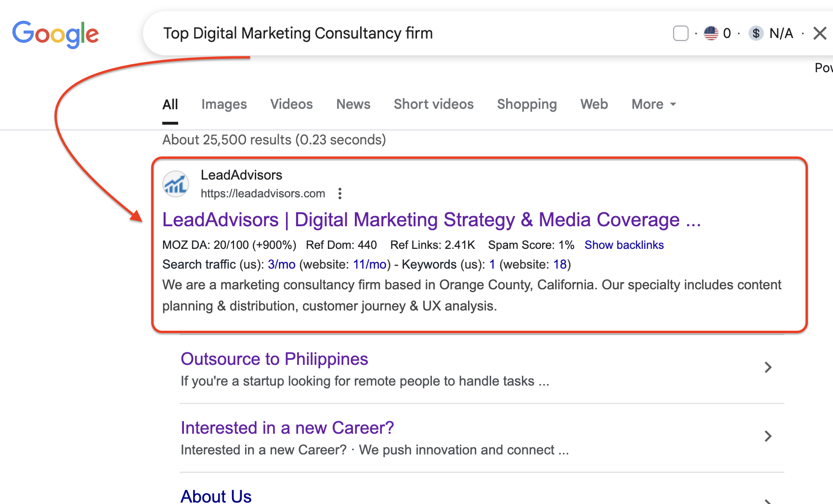Open the About Us sitelink
The height and width of the screenshot is (504, 833).
pyautogui.click(x=216, y=496)
